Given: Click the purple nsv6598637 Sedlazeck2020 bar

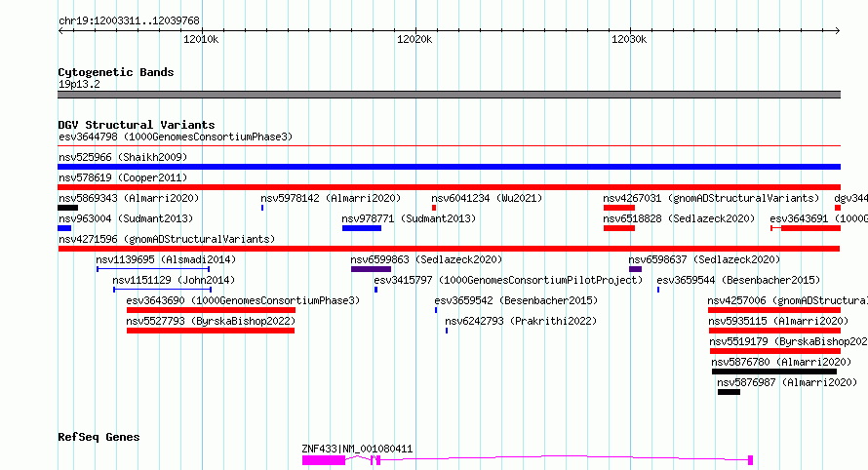Looking at the screenshot, I should tap(636, 269).
